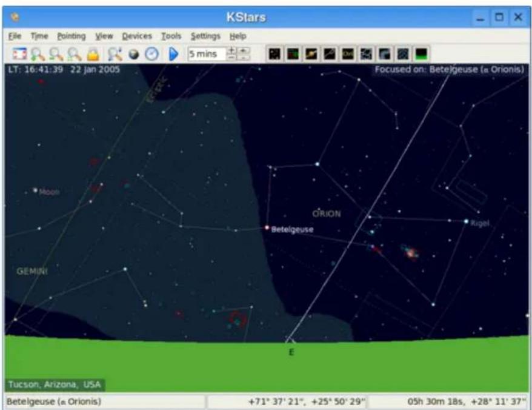
Task: Click the Rigel star label
Action: pyautogui.click(x=480, y=223)
